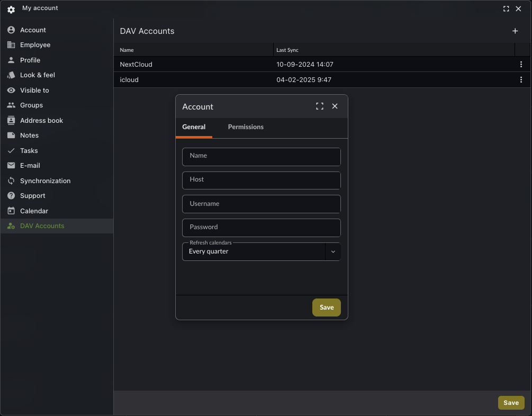Viewport: 532px width, 416px height.
Task: Go to E-mail settings
Action: [57, 166]
